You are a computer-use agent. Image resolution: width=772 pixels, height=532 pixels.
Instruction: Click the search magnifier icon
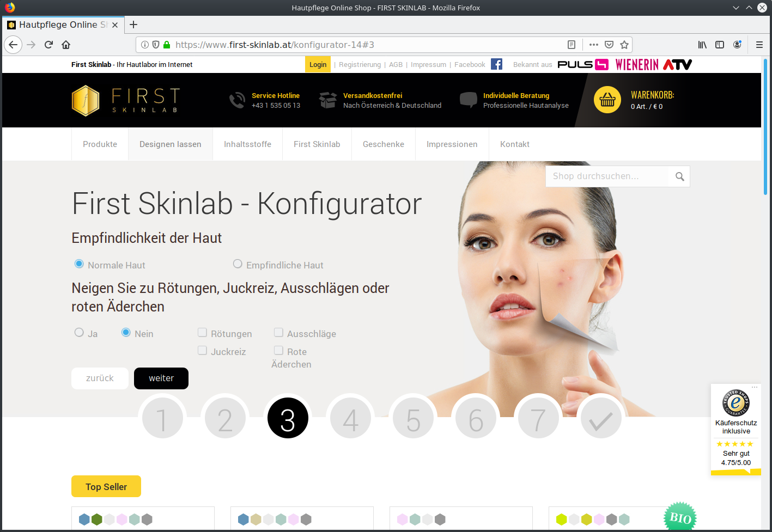coord(679,176)
